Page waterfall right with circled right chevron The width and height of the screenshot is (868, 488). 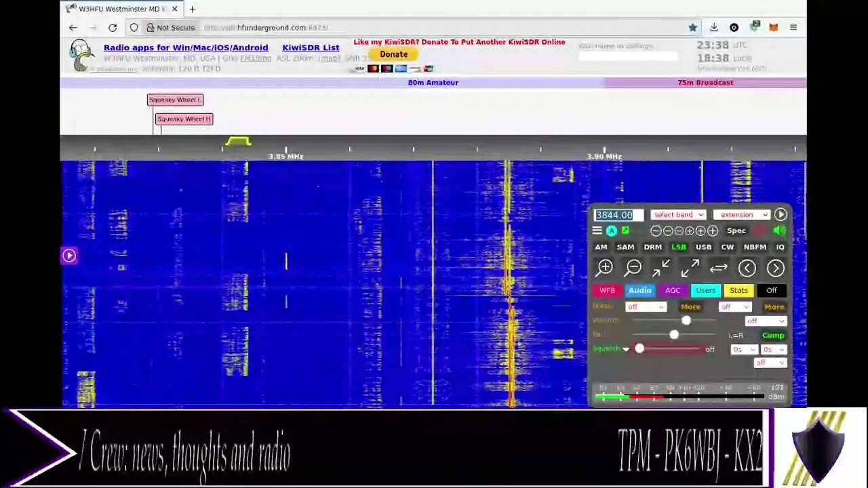point(775,268)
